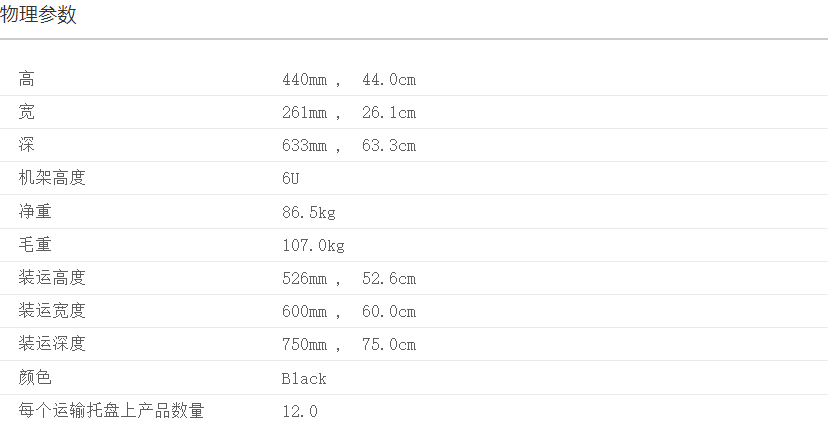
Task: Select the 440mm height value
Action: pos(305,79)
